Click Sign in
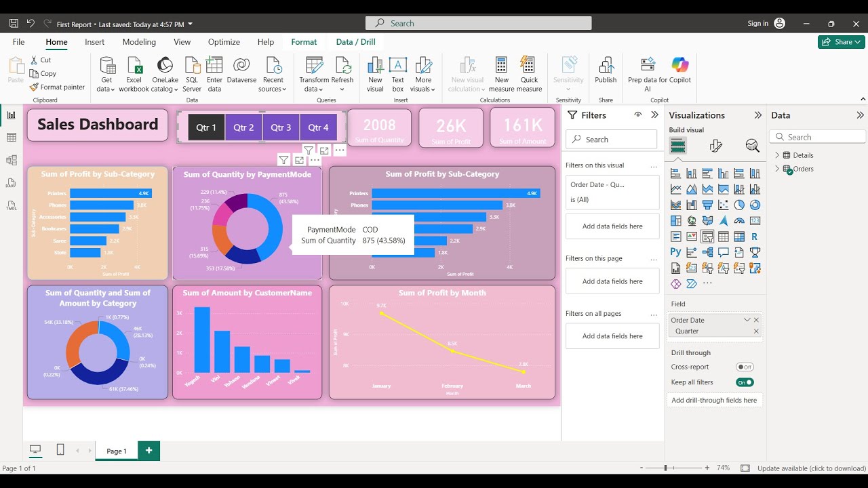 757,24
